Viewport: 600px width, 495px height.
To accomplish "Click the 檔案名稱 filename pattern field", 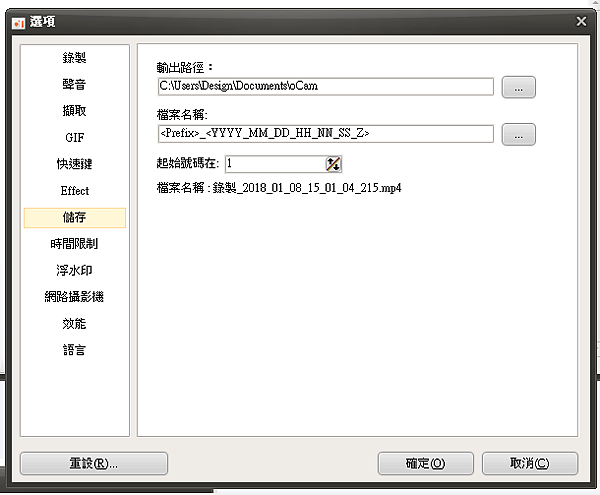I will pos(326,134).
